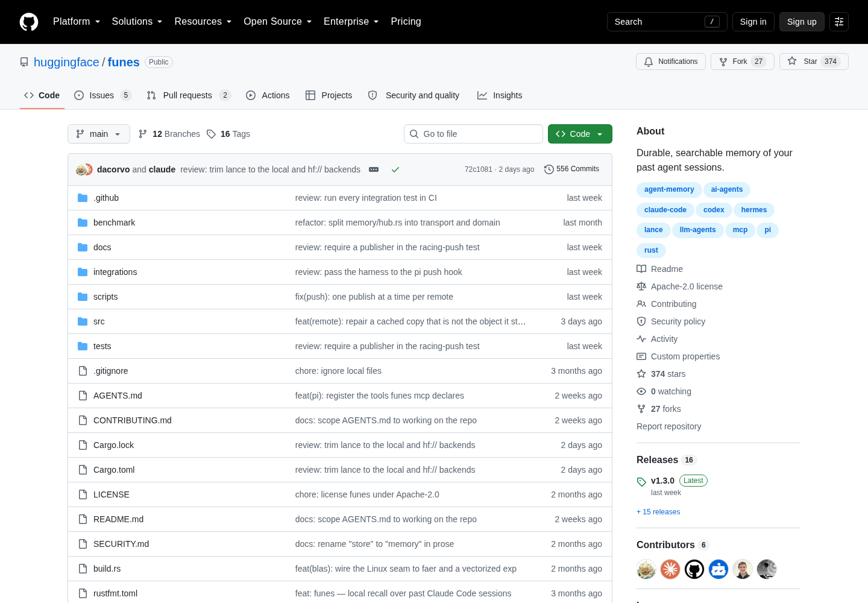Viewport: 868px width, 603px height.
Task: Click the dacorvo and claude avatar stack
Action: pos(84,169)
